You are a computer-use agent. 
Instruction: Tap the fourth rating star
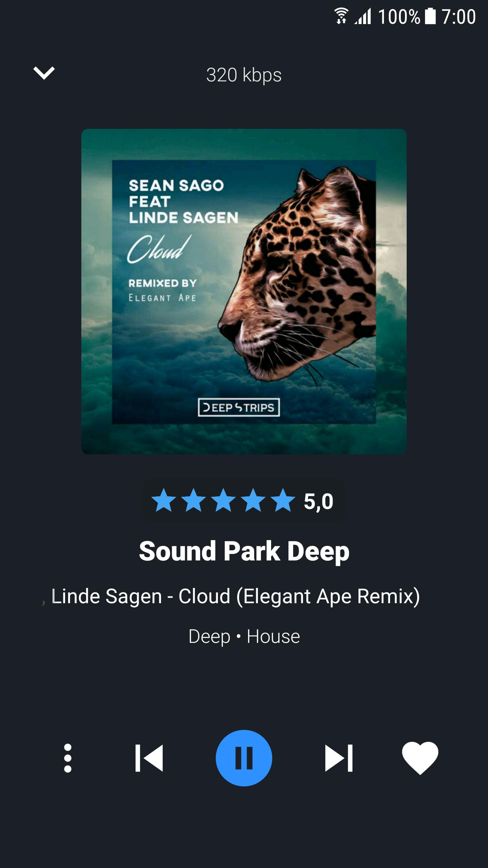tap(253, 500)
